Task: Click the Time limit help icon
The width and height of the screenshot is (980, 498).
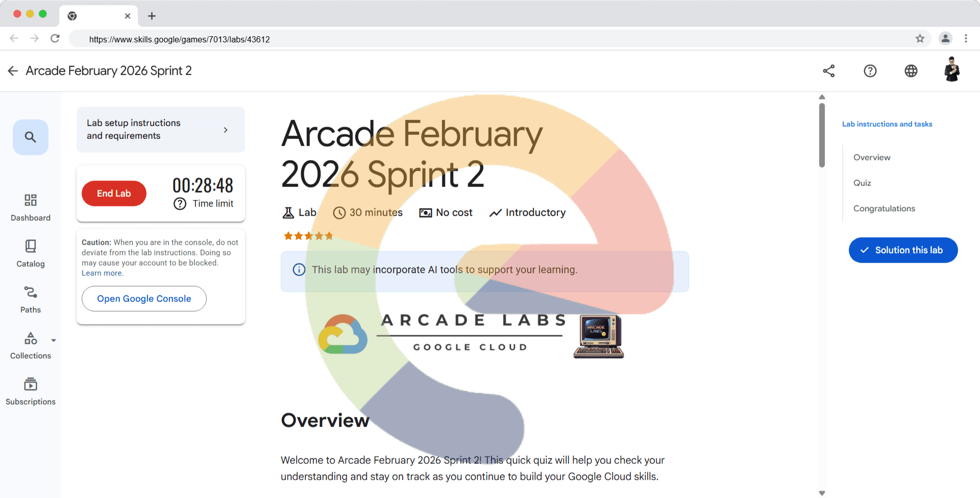Action: coord(180,204)
